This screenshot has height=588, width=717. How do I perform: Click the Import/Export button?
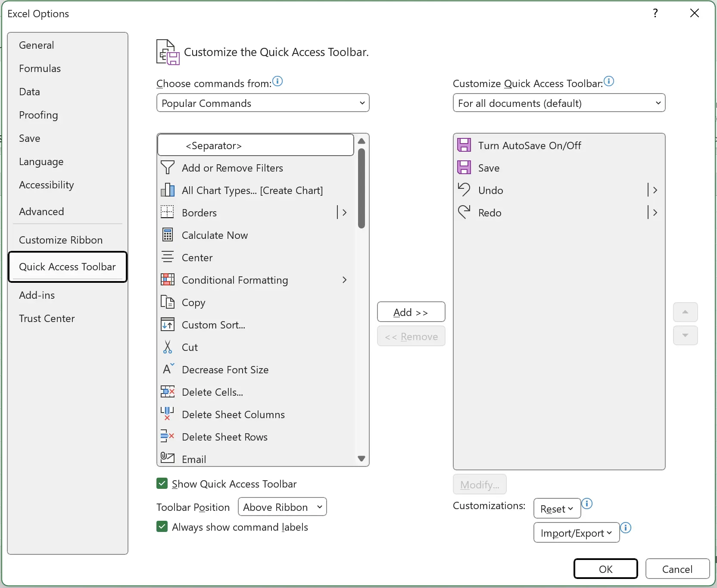click(576, 532)
